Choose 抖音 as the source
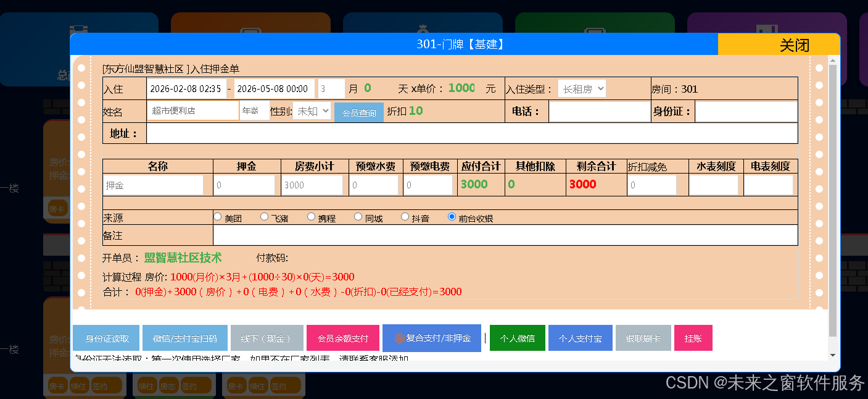868x399 pixels. (405, 217)
